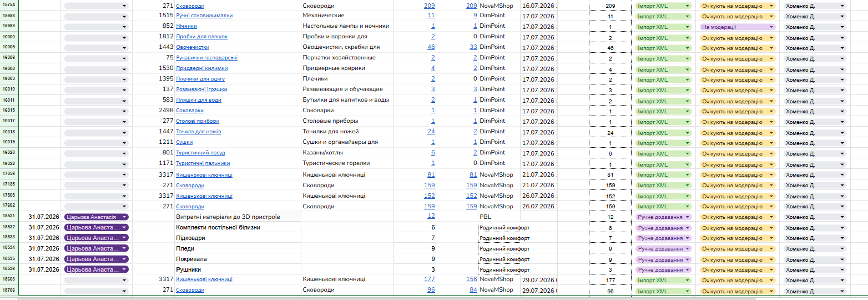Open the underlined 156 count link
This screenshot has width=868, height=300.
pos(472,279)
